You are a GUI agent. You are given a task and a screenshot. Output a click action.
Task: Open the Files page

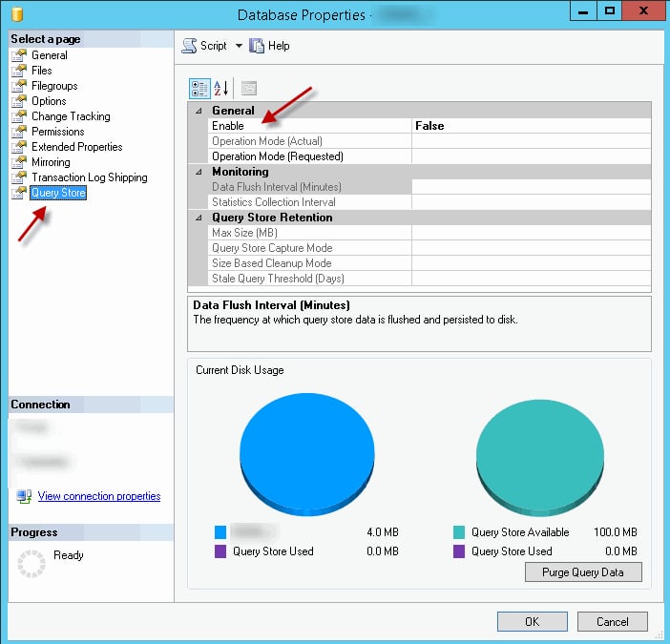(x=42, y=71)
